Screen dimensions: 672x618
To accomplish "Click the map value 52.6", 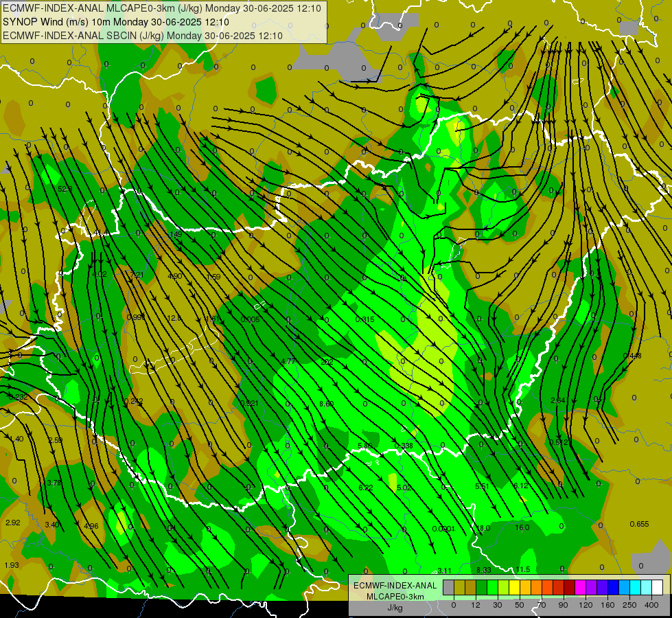I will tap(65, 189).
